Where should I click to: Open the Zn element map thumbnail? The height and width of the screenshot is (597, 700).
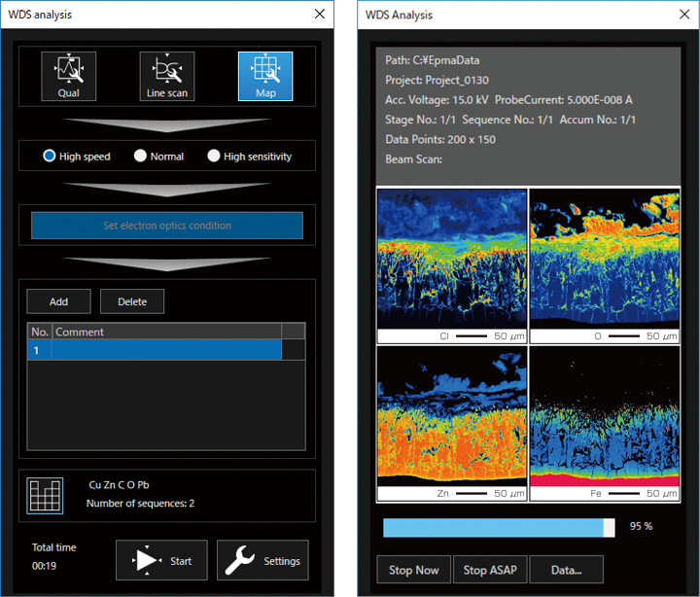pos(452,423)
